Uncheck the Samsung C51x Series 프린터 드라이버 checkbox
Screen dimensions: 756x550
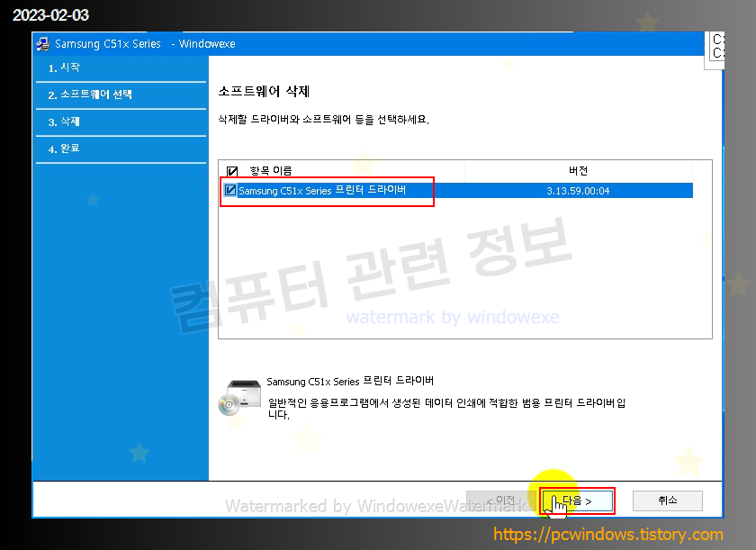click(x=230, y=190)
